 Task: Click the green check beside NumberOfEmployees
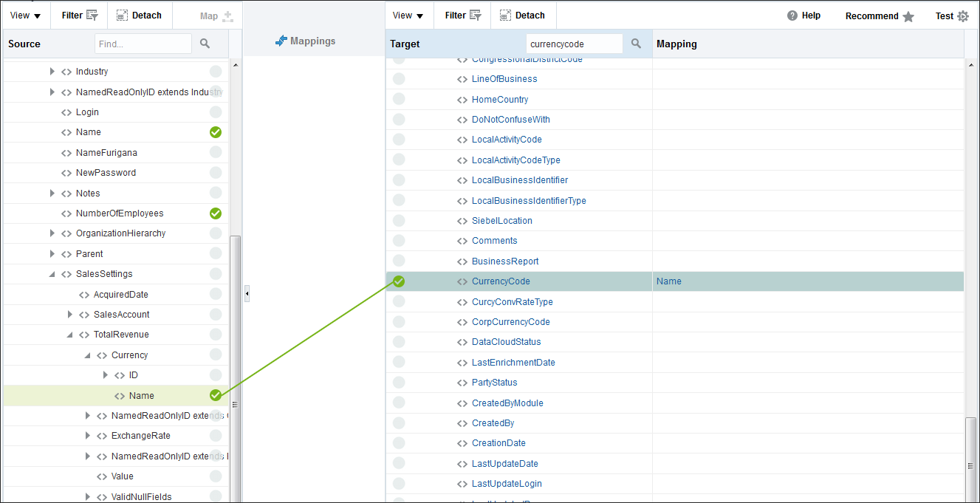pos(215,213)
